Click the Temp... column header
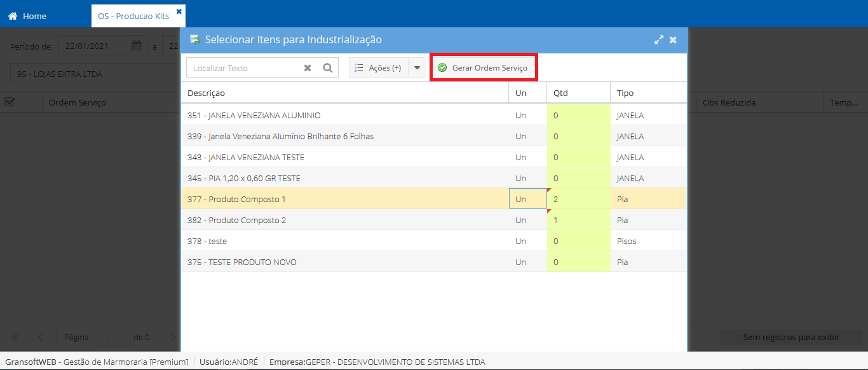 [x=844, y=102]
